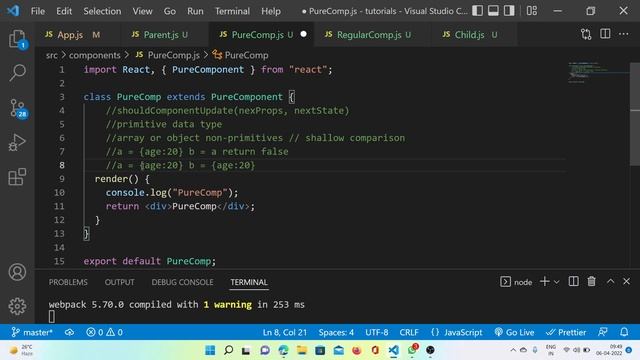Switch to App.js editor tab
Image resolution: width=640 pixels, height=360 pixels.
[x=78, y=35]
